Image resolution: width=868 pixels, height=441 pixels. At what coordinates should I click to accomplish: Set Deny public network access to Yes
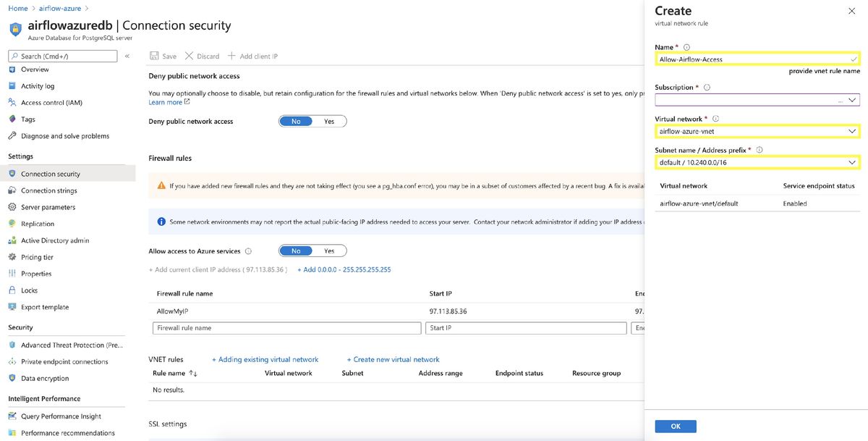click(329, 122)
